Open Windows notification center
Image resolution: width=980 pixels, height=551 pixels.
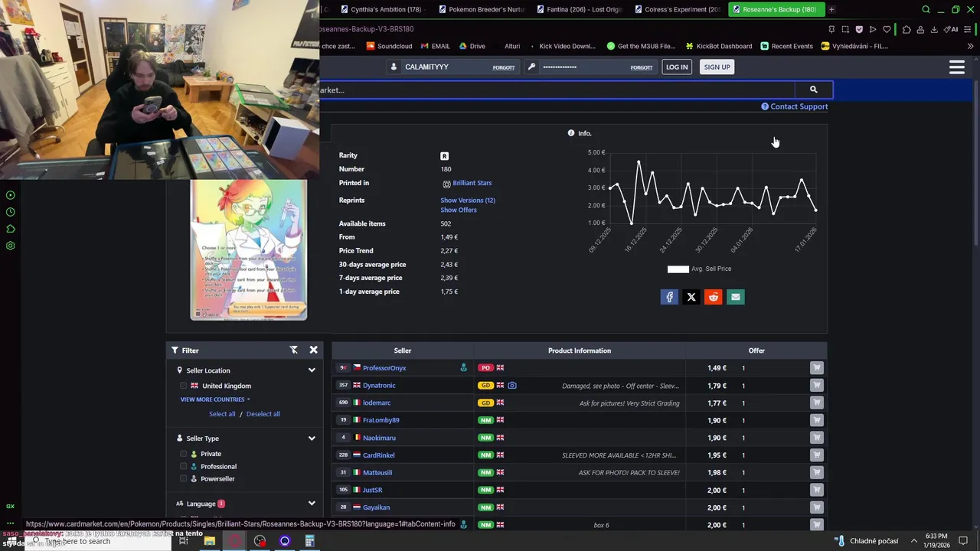[x=963, y=541]
